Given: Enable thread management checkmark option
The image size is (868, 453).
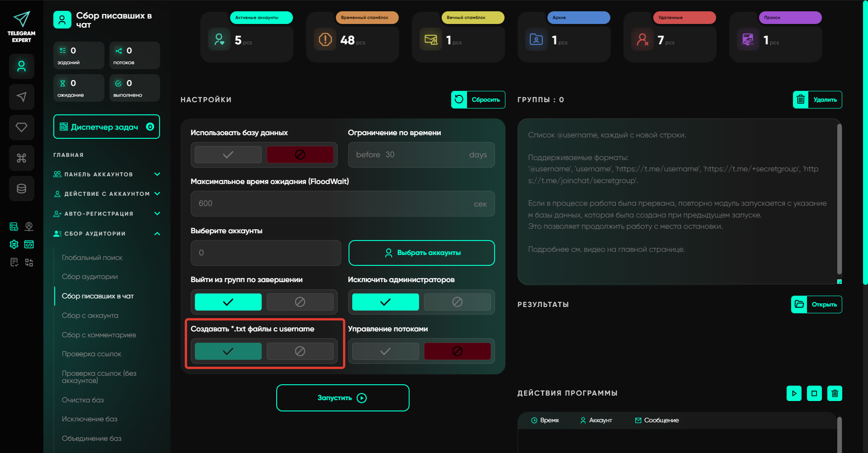Looking at the screenshot, I should point(385,351).
